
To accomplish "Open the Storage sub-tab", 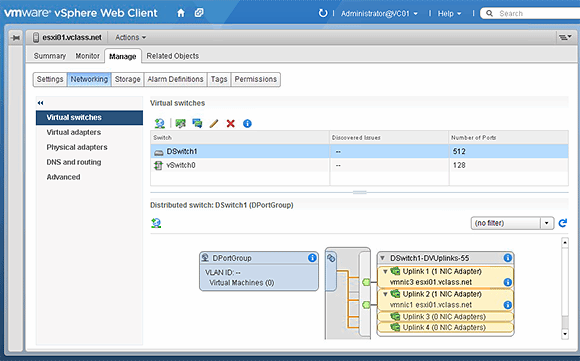I will [127, 79].
